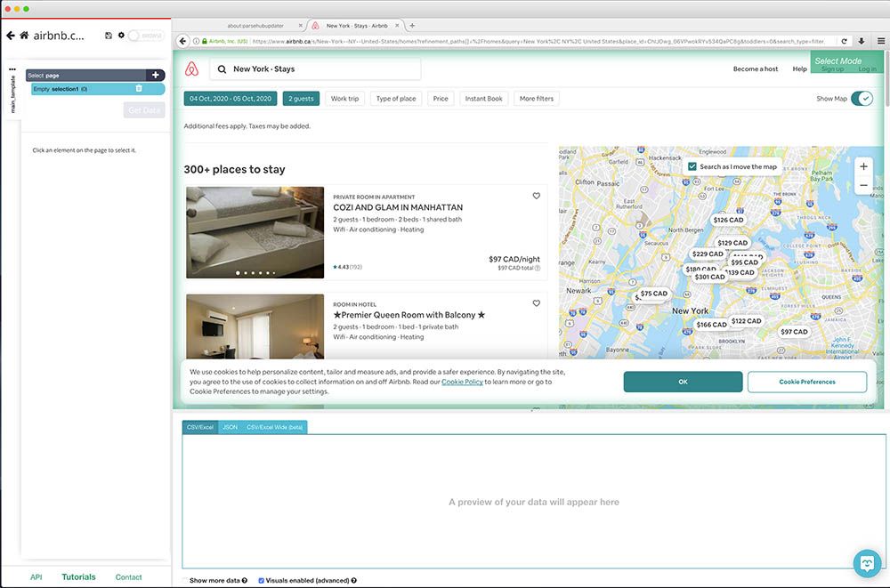This screenshot has height=588, width=890.
Task: Reload the Airbnb page
Action: [x=844, y=41]
